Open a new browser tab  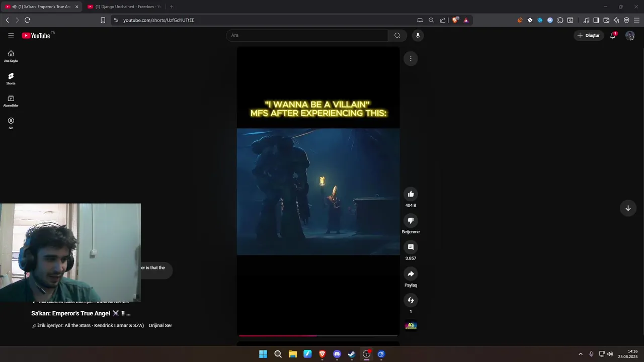click(x=172, y=7)
